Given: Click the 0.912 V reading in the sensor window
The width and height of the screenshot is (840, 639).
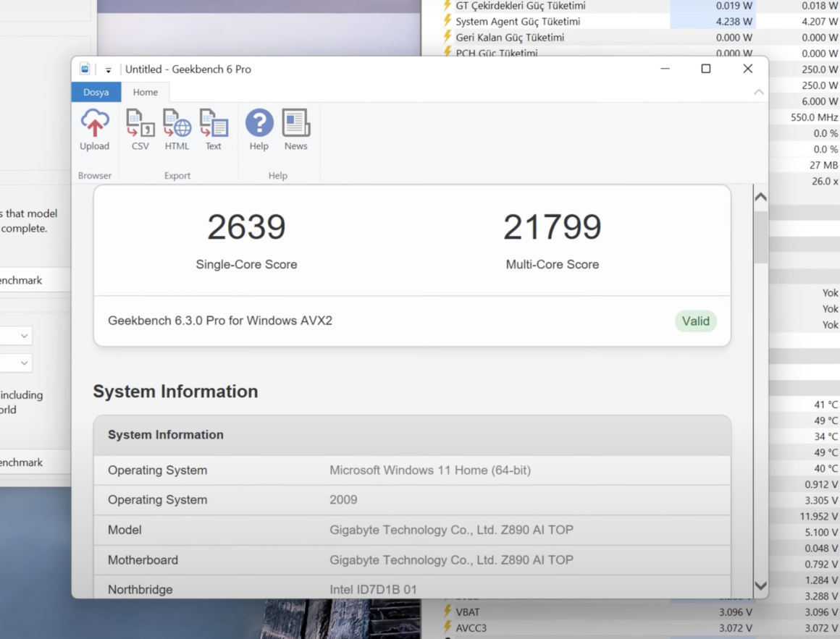Looking at the screenshot, I should 821,484.
